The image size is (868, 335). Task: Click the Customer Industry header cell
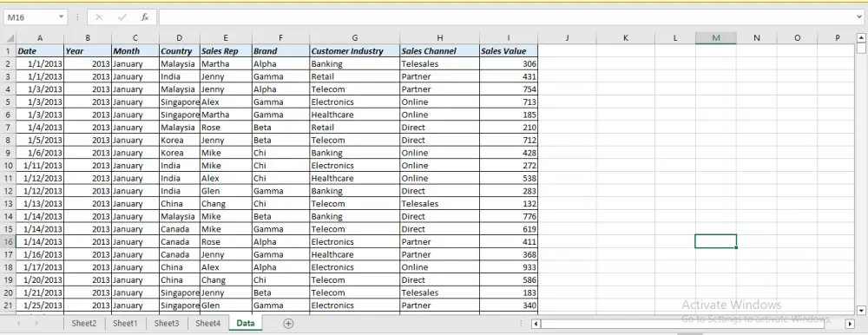coord(355,51)
